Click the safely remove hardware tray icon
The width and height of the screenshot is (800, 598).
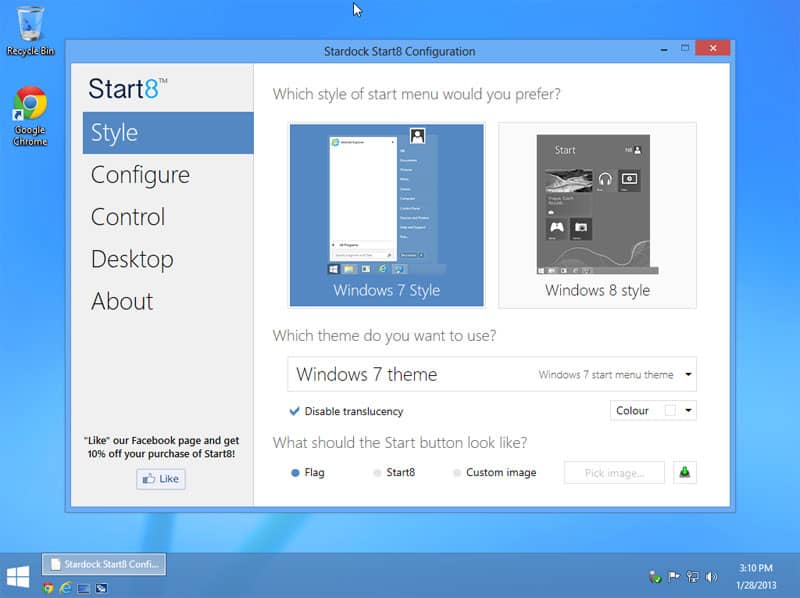(x=655, y=577)
